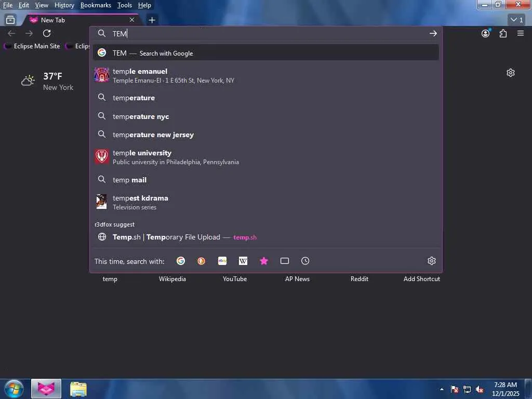Click the 37°F New York weather widget
The width and height of the screenshot is (532, 399).
pyautogui.click(x=47, y=82)
